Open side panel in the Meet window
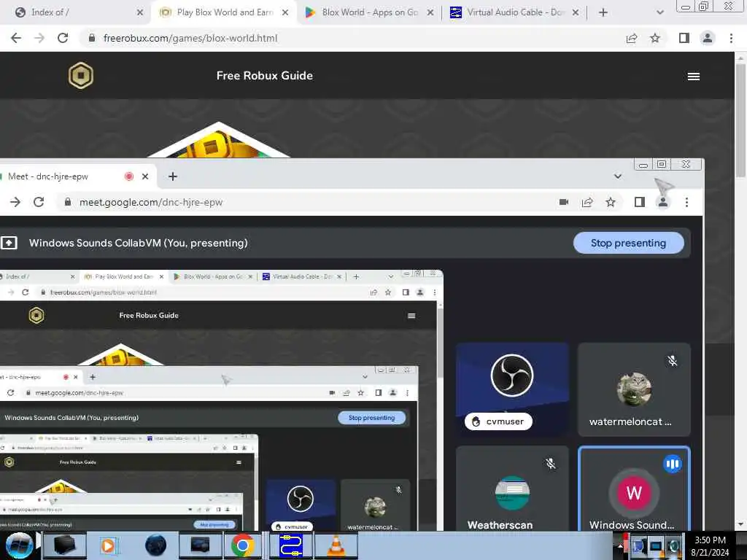 (639, 203)
